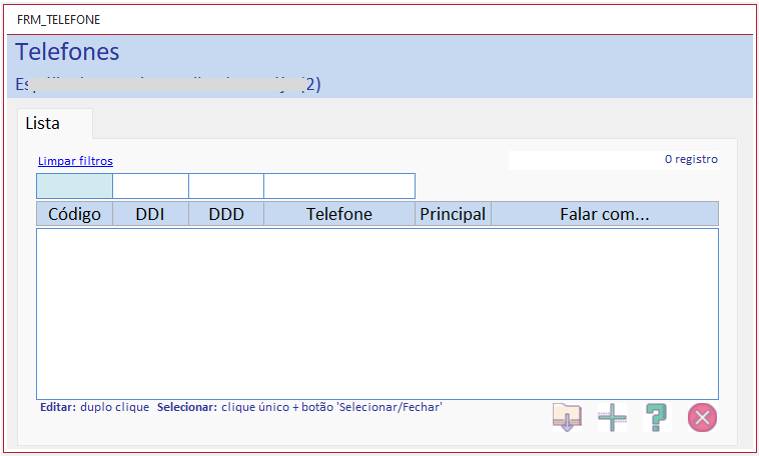
Task: Click the Select/Close folder icon
Action: 567,417
